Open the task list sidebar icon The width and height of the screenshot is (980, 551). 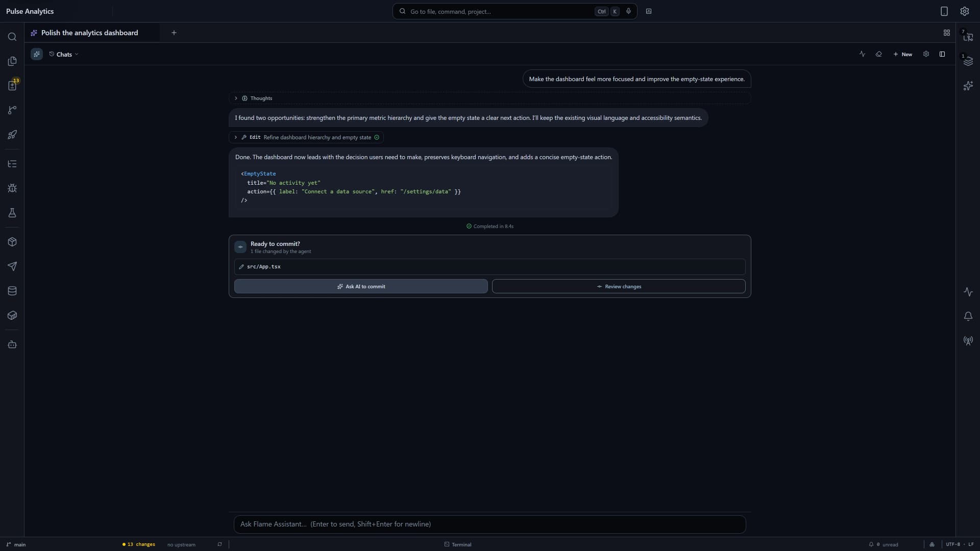pyautogui.click(x=12, y=164)
